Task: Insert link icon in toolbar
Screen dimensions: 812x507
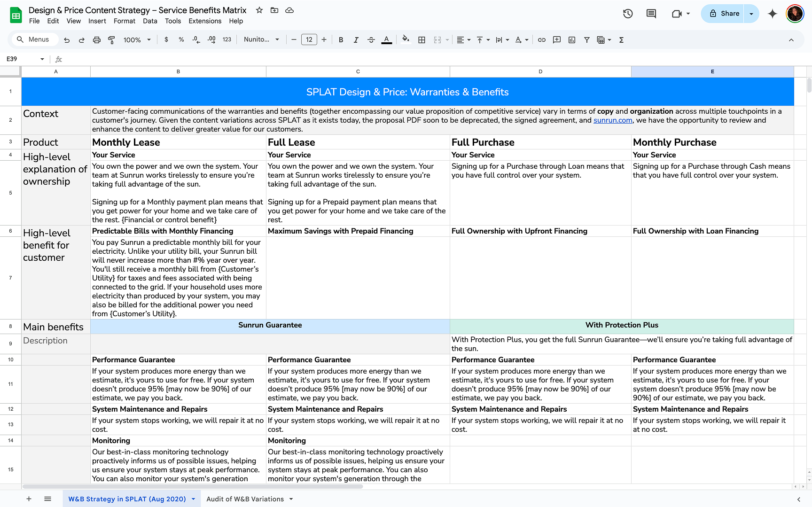Action: pos(542,40)
